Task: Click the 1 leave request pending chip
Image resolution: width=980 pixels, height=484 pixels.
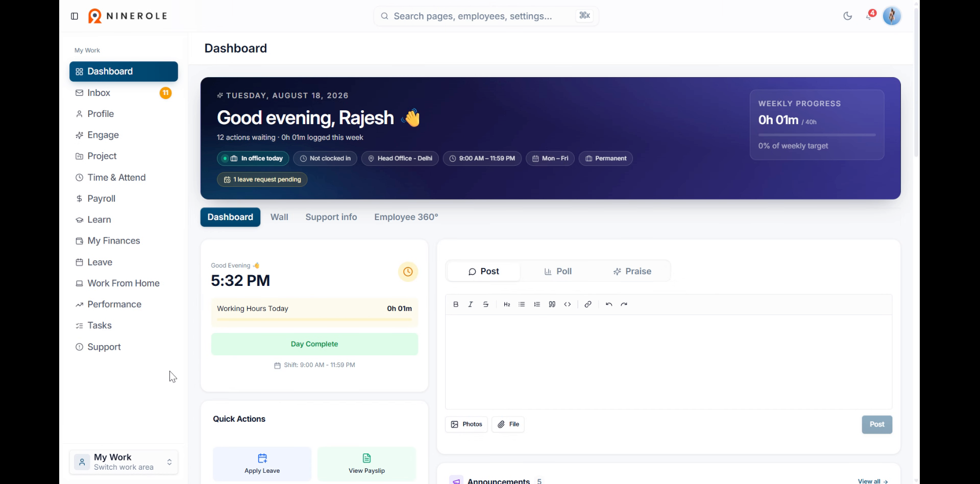Action: click(x=262, y=180)
